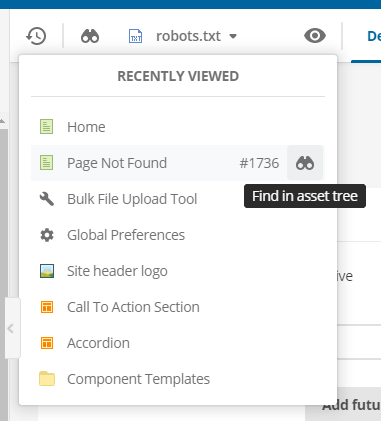381x421 pixels.
Task: Click the wrench icon for Bulk Upload
Action: pyautogui.click(x=47, y=199)
